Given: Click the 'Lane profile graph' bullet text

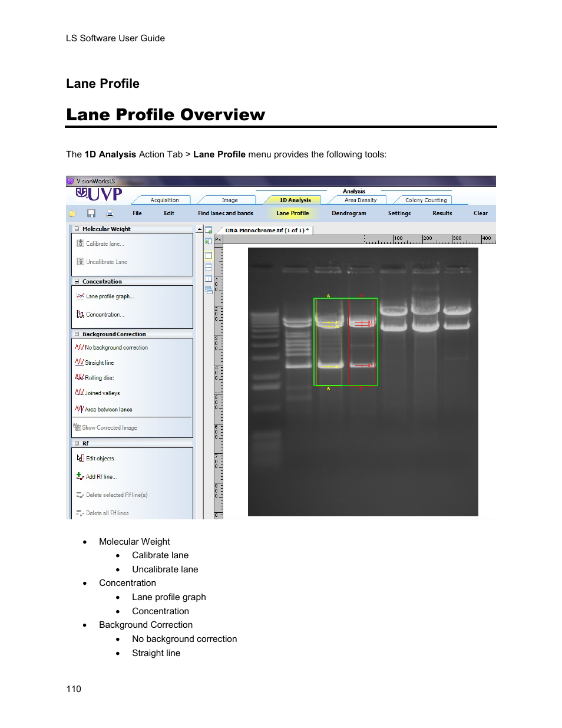Looking at the screenshot, I should 169,597.
